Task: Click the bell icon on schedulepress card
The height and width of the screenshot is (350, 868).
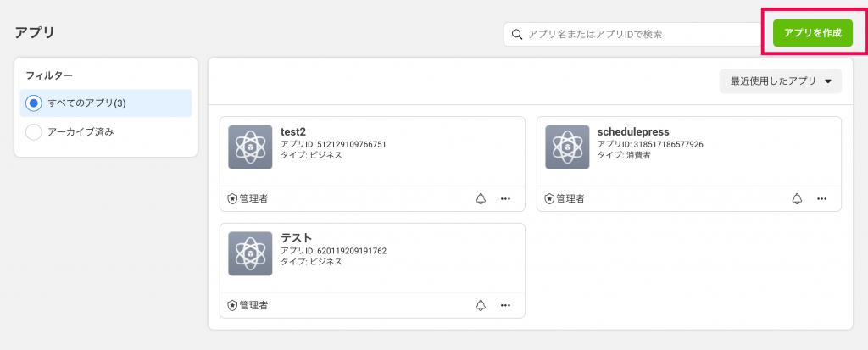Action: coord(797,198)
